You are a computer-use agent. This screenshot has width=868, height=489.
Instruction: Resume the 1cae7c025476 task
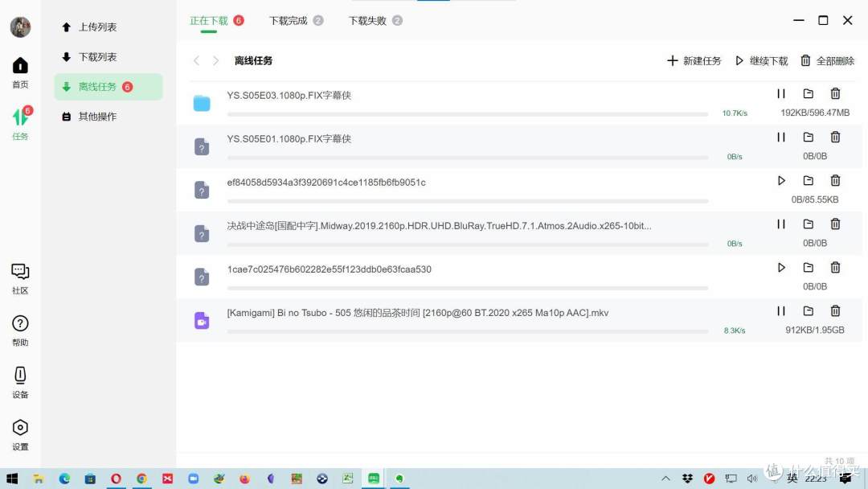coord(781,268)
